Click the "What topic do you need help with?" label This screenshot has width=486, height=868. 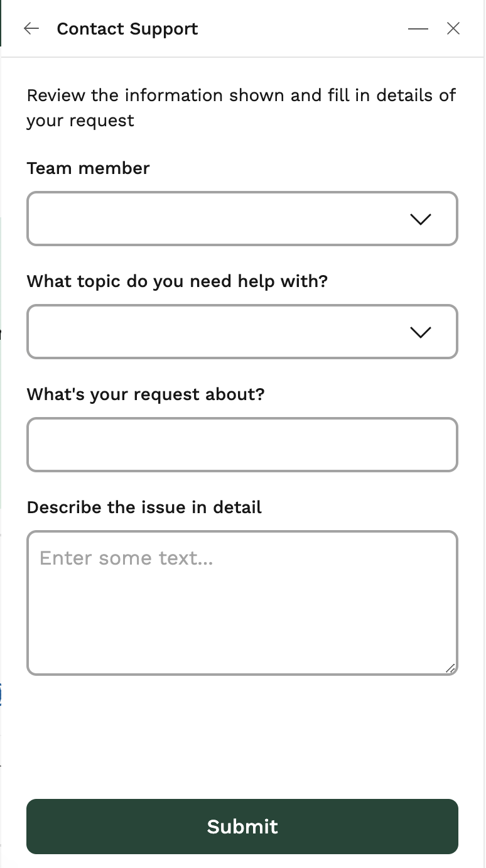click(x=177, y=281)
